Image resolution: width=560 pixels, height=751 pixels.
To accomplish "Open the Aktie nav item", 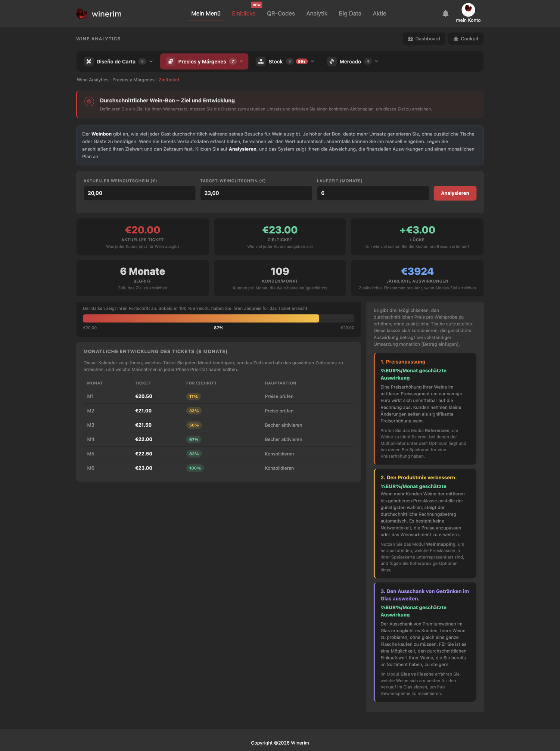I will pyautogui.click(x=379, y=13).
